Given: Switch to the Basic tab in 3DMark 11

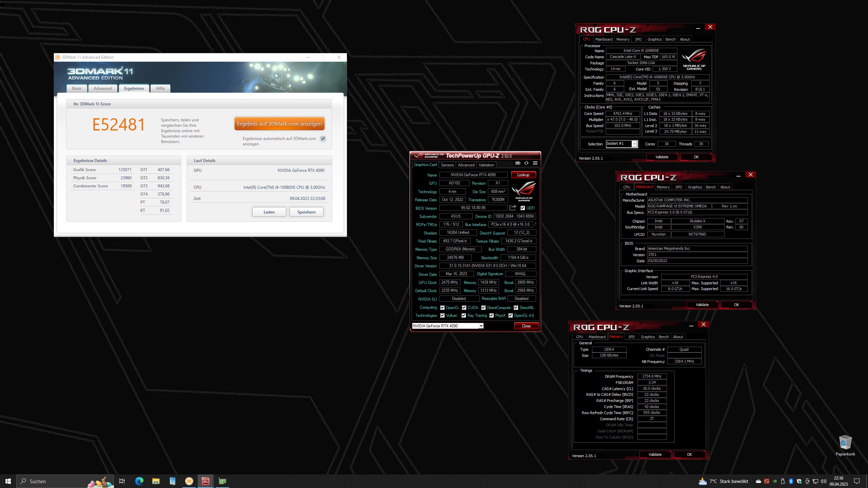Looking at the screenshot, I should click(x=77, y=88).
